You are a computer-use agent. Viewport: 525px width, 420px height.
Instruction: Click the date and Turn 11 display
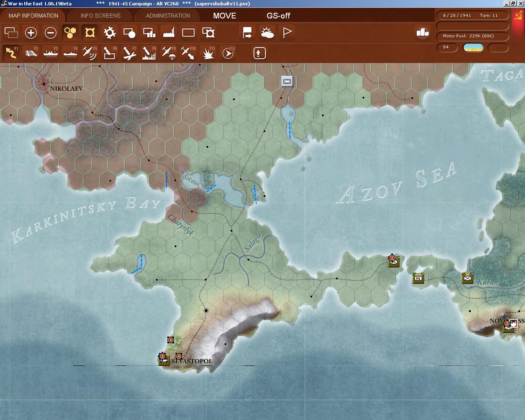(473, 15)
